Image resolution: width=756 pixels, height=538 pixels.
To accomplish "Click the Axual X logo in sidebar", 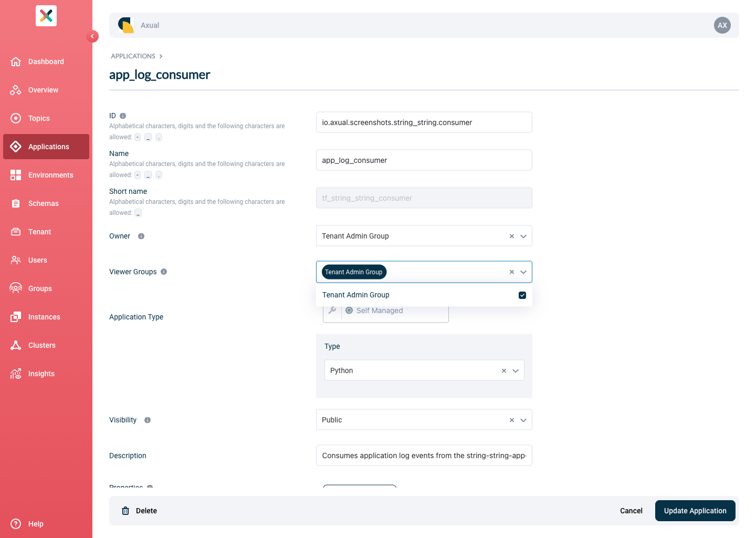I will click(46, 16).
